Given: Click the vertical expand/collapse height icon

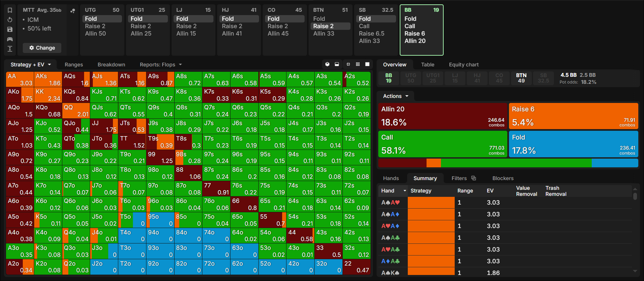Looking at the screenshot, I should click(x=10, y=49).
